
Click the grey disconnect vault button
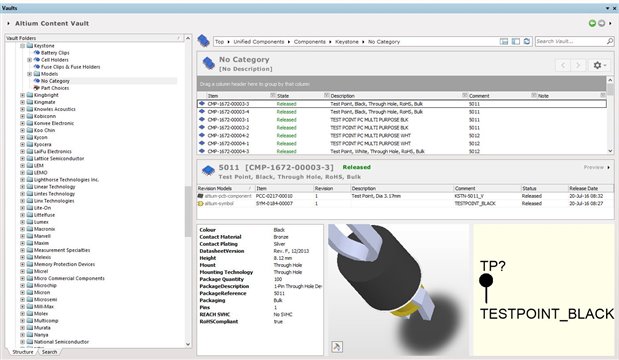[x=601, y=23]
